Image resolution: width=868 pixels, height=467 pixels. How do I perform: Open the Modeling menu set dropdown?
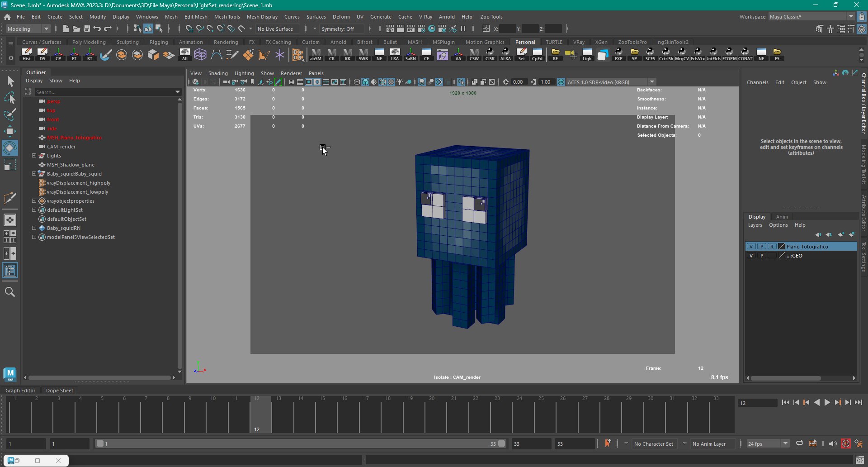pos(28,29)
